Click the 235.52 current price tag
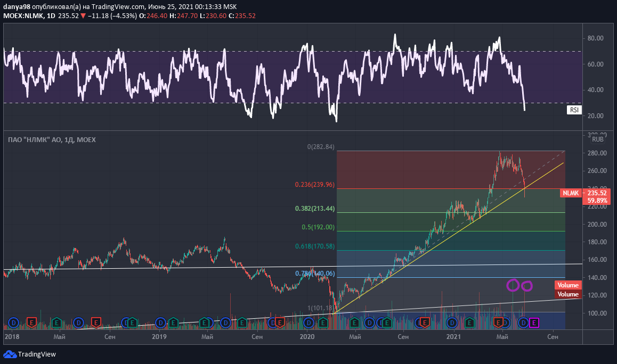Viewport: 617px width, 364px height. 597,193
